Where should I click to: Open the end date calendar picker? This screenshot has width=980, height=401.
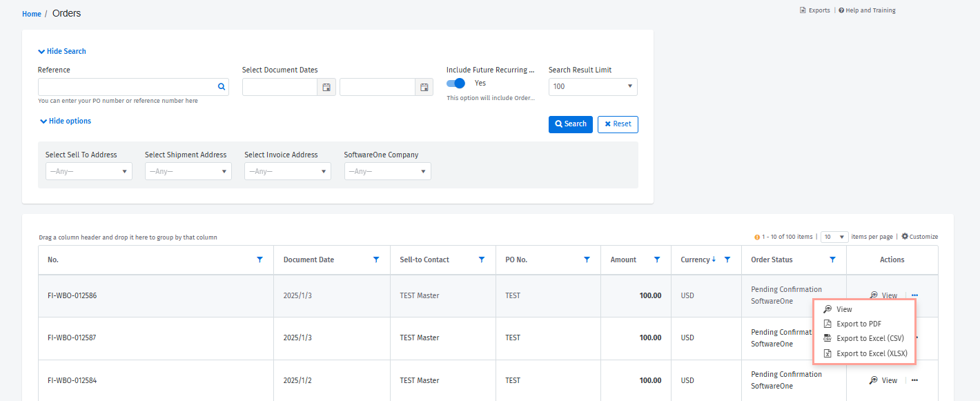424,87
